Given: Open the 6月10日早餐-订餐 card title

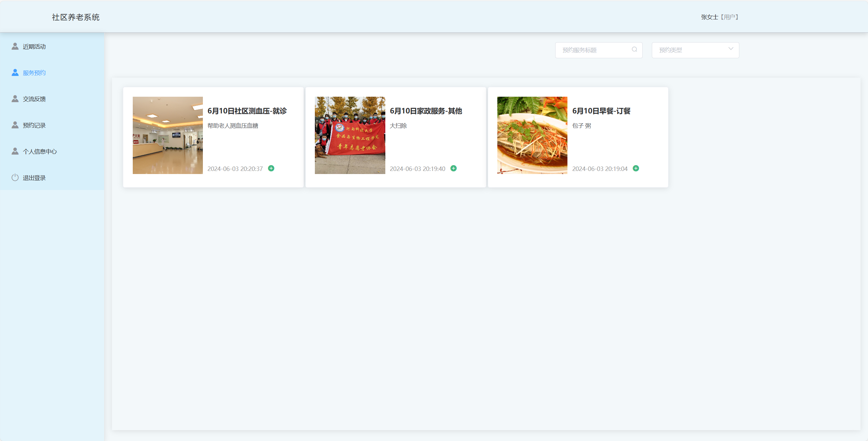Looking at the screenshot, I should (x=601, y=111).
